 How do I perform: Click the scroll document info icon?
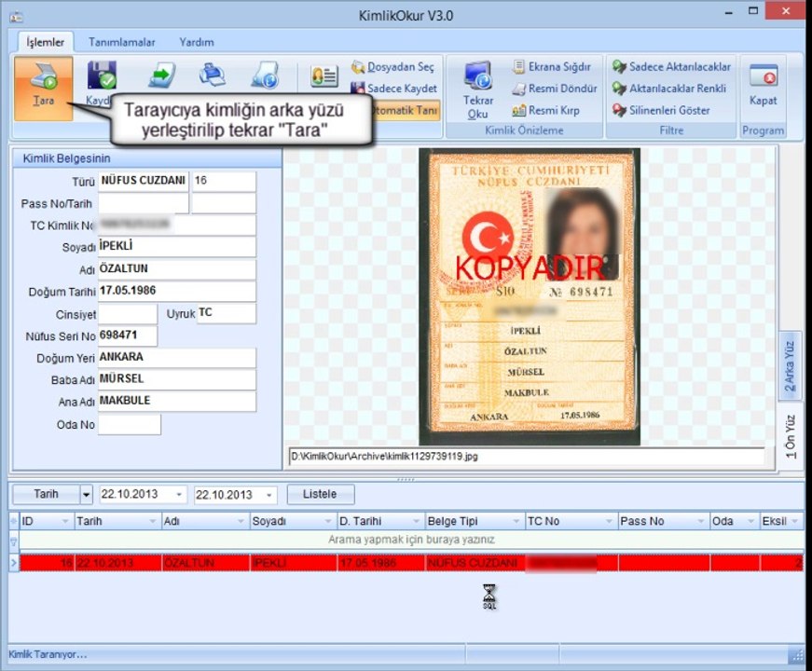coord(266,75)
